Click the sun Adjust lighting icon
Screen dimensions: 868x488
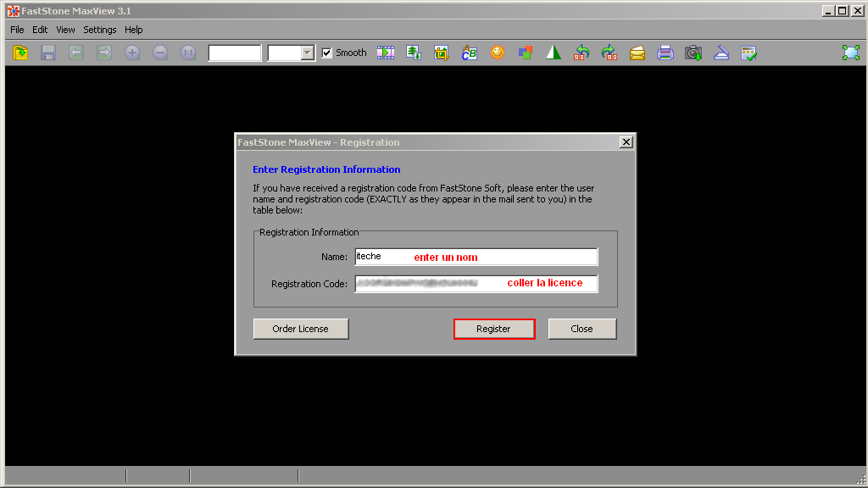[x=498, y=53]
